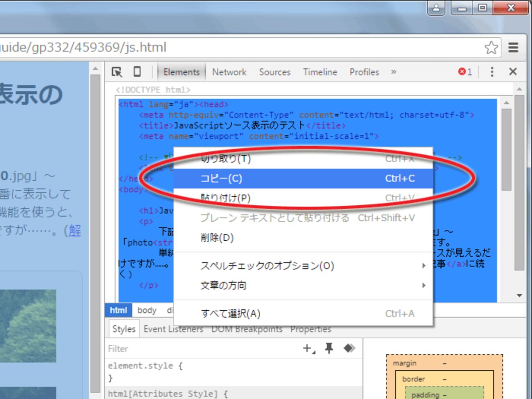The image size is (532, 399).
Task: Choose 貼り付け(P) in context menu
Action: (x=303, y=198)
